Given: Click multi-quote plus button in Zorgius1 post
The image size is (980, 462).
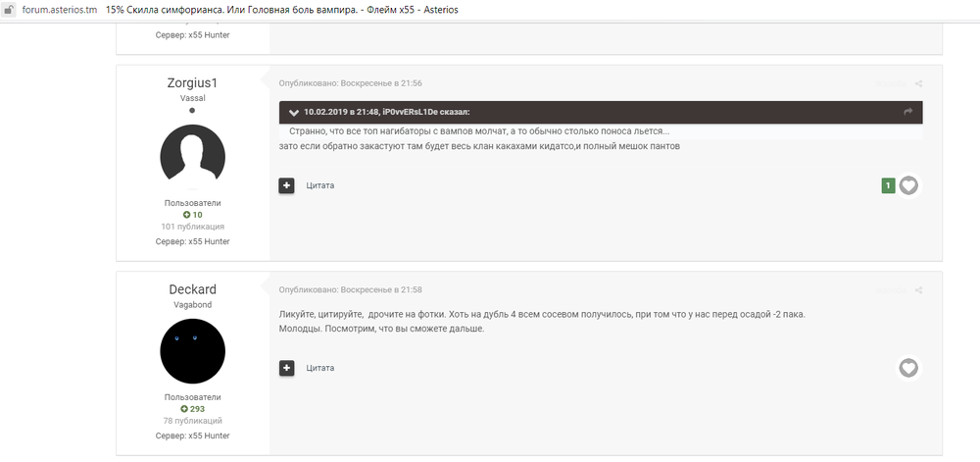Looking at the screenshot, I should tap(286, 185).
